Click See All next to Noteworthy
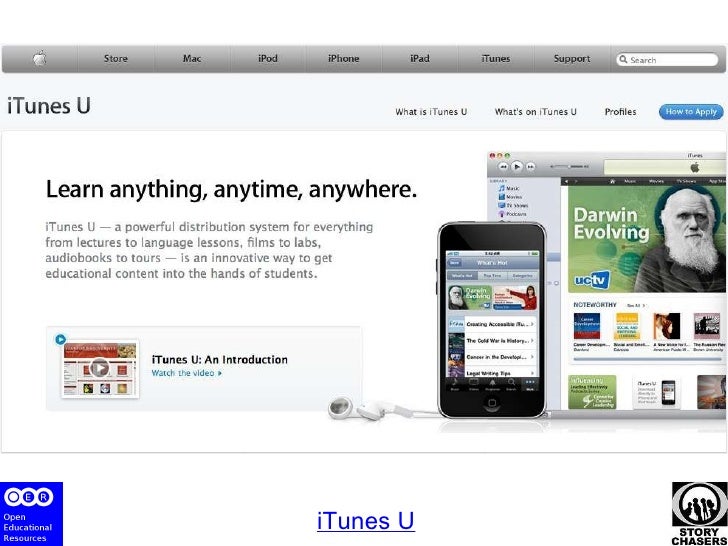 click(x=635, y=306)
